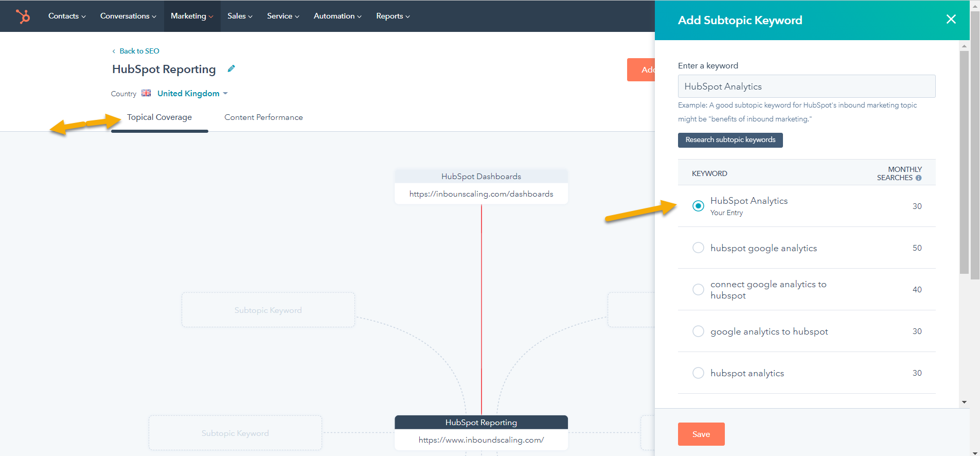Screen dimensions: 980x456
Task: Click the orange Add button
Action: (641, 69)
